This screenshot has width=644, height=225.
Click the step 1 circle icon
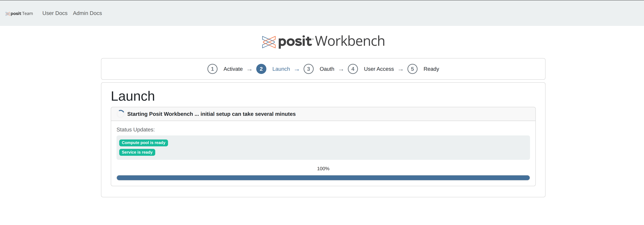pyautogui.click(x=212, y=69)
